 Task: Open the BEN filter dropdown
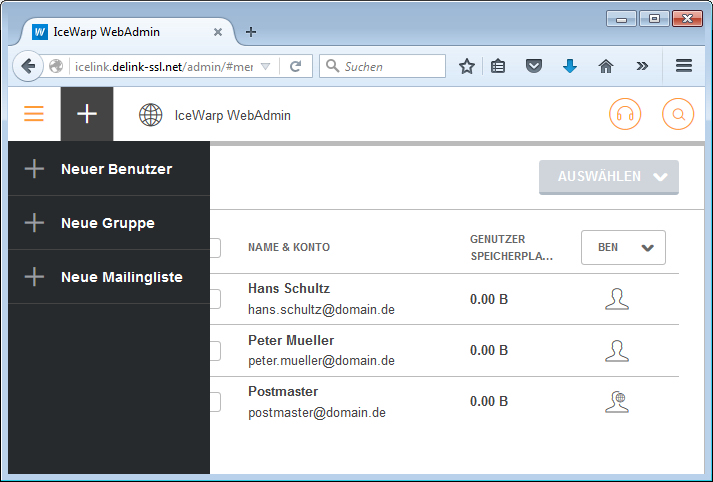tap(623, 247)
